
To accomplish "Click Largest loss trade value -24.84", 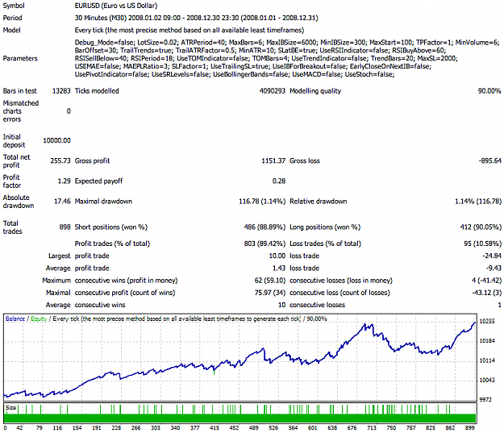I will 492,256.
